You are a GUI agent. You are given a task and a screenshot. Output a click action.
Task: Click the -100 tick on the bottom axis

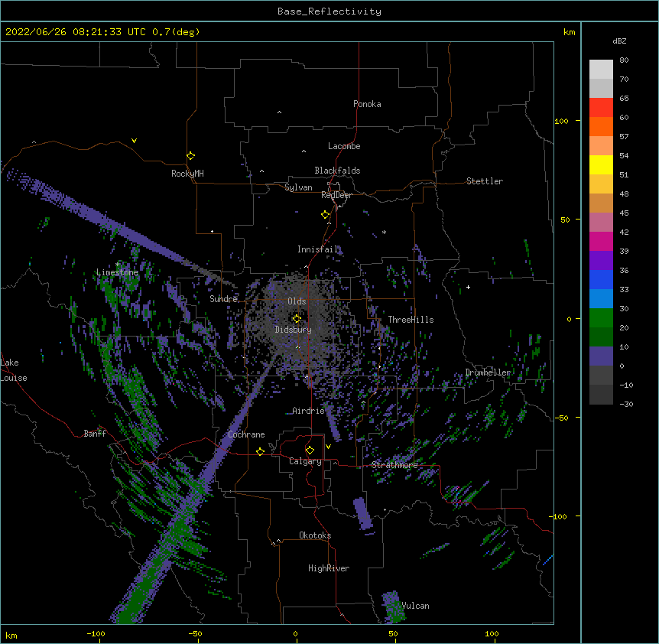(96, 633)
